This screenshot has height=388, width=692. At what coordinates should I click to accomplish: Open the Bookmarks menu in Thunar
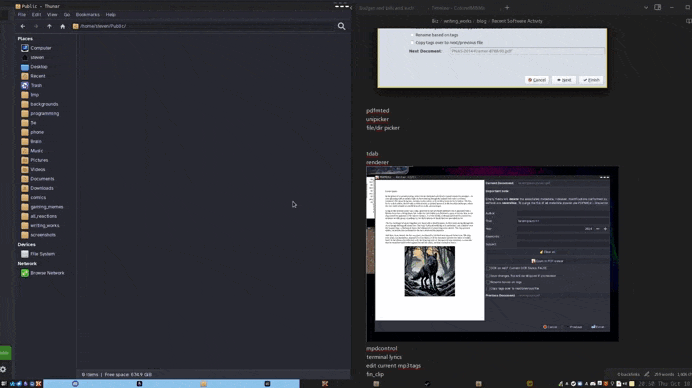(x=87, y=15)
